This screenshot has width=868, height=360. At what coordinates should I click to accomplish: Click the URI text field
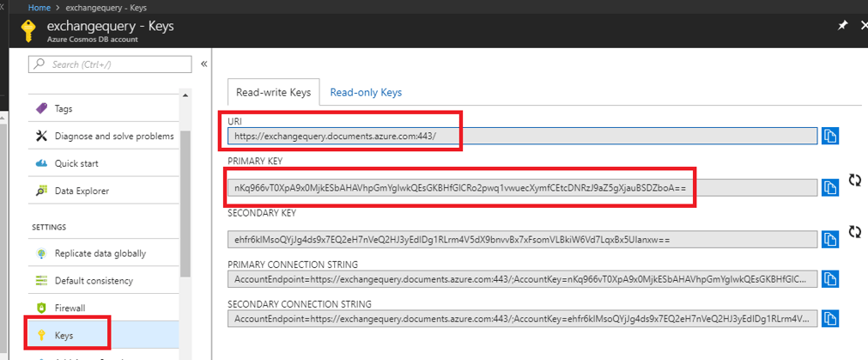click(522, 136)
